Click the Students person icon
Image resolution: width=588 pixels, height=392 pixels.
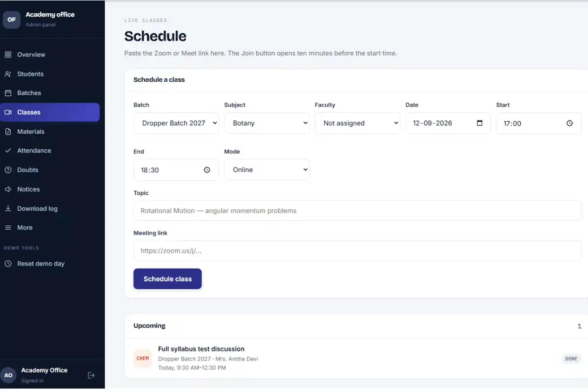tap(8, 74)
